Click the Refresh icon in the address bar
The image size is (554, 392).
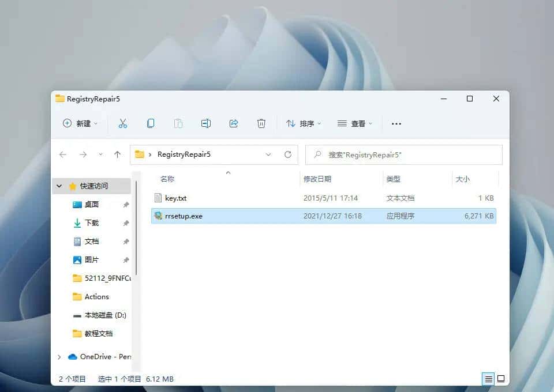pyautogui.click(x=287, y=154)
